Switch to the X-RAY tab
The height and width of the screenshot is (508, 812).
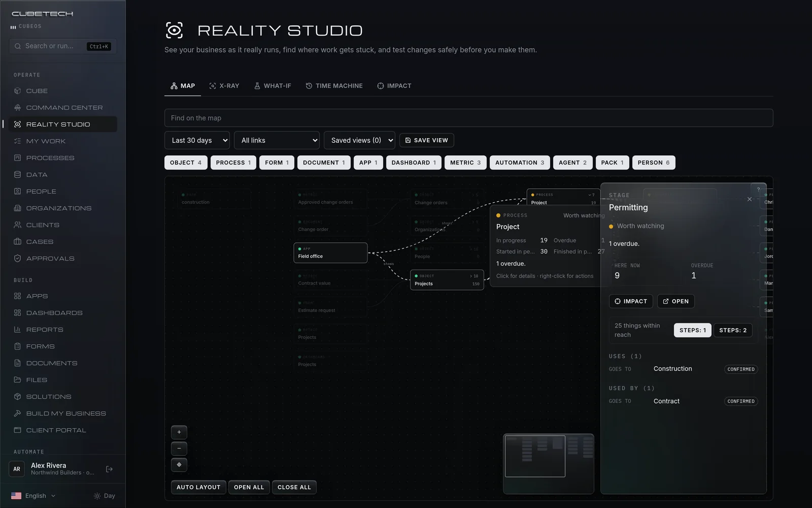[x=224, y=86]
